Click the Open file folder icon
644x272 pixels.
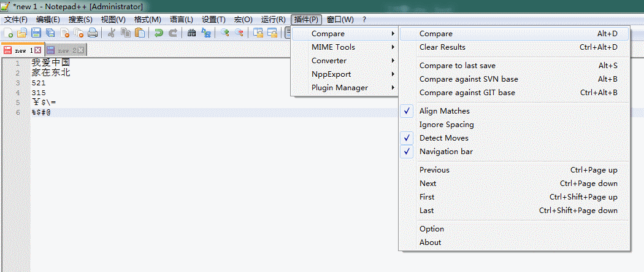click(21, 33)
